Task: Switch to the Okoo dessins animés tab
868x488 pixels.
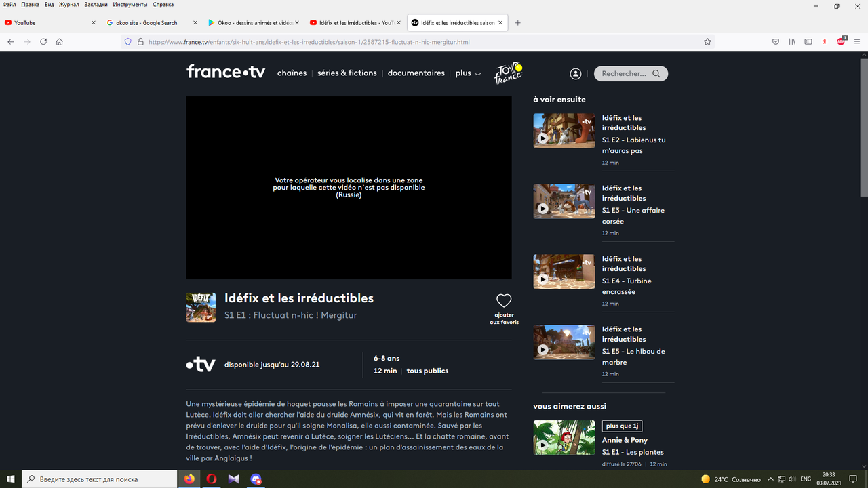Action: click(x=254, y=22)
